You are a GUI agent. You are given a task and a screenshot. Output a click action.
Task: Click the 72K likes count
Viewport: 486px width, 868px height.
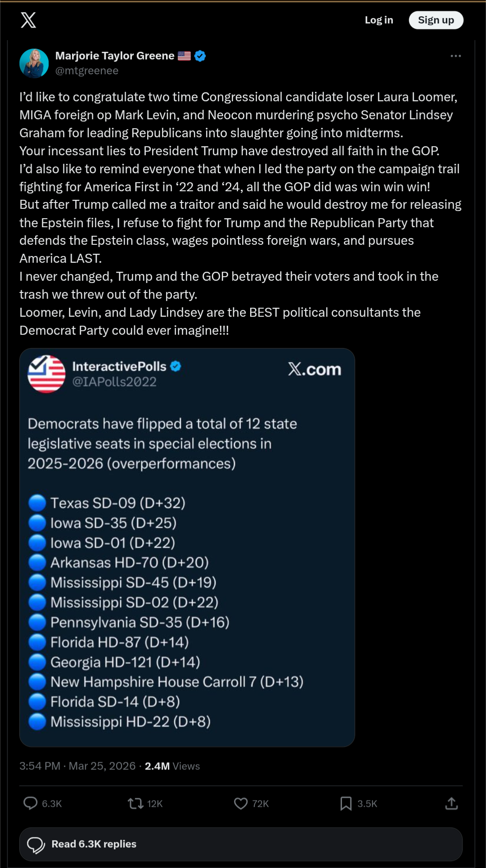tap(261, 804)
